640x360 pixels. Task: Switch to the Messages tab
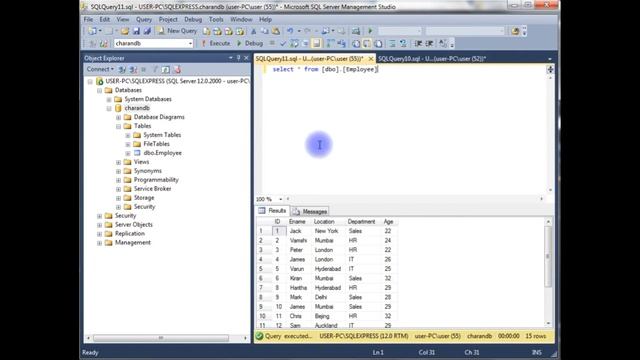[x=310, y=211]
